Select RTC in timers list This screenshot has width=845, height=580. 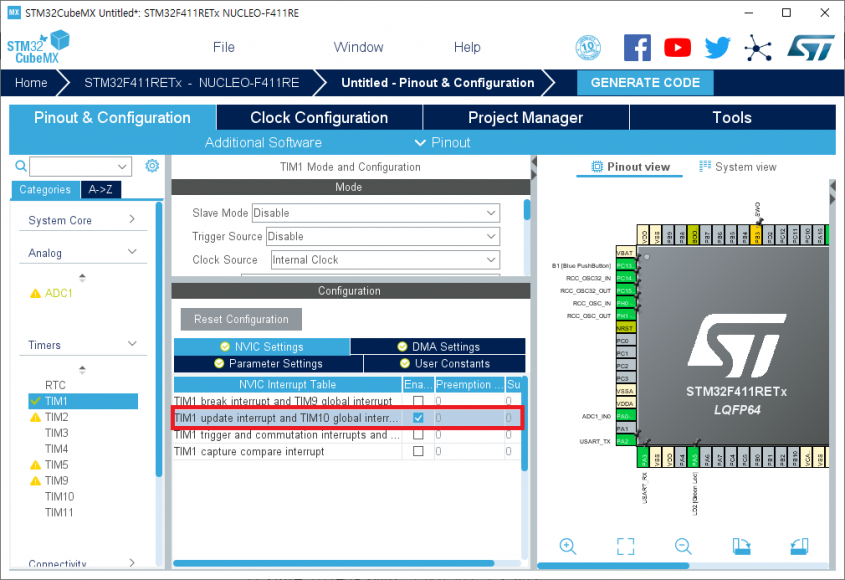(x=56, y=385)
